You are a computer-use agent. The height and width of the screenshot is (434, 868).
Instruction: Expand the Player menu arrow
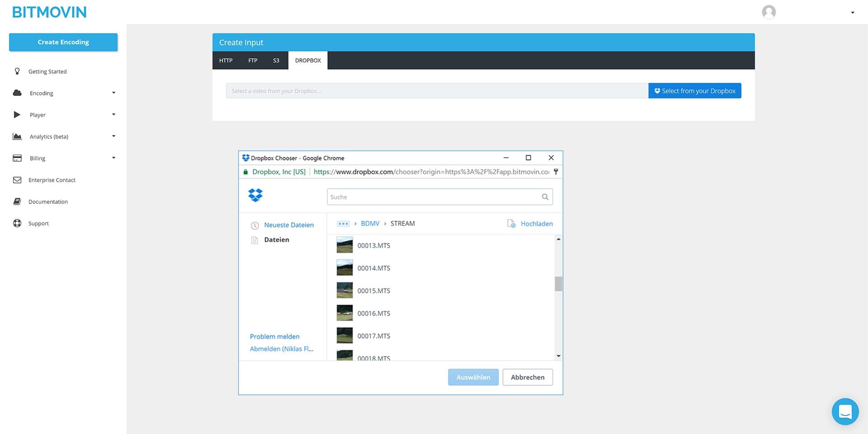tap(113, 114)
